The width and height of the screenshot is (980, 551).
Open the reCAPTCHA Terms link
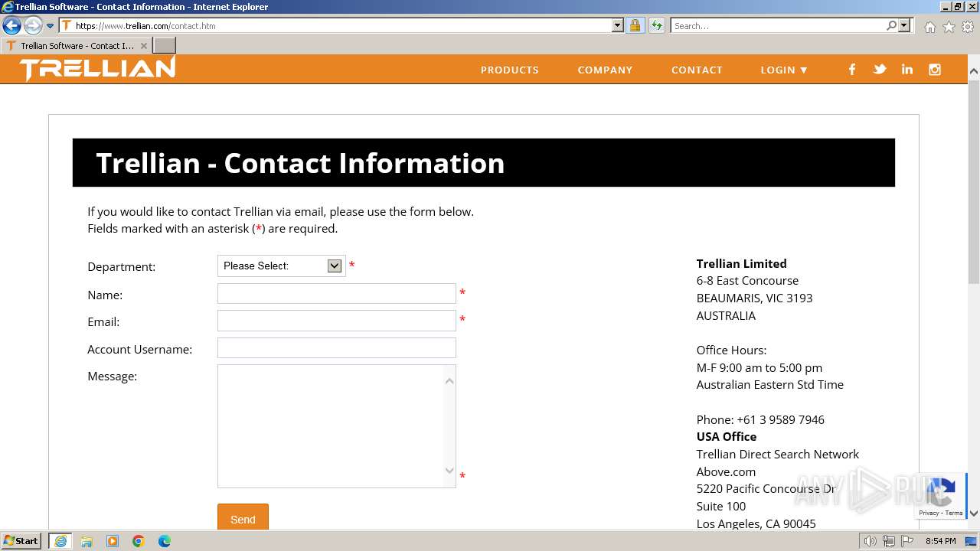point(954,514)
